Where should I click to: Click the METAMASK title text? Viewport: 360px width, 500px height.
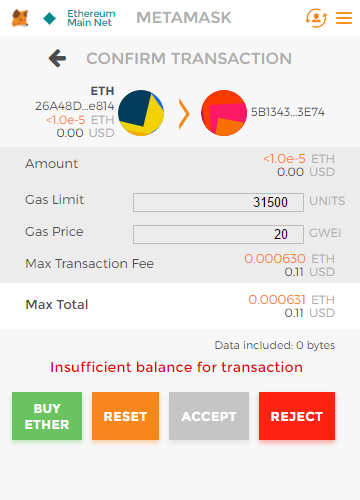184,18
